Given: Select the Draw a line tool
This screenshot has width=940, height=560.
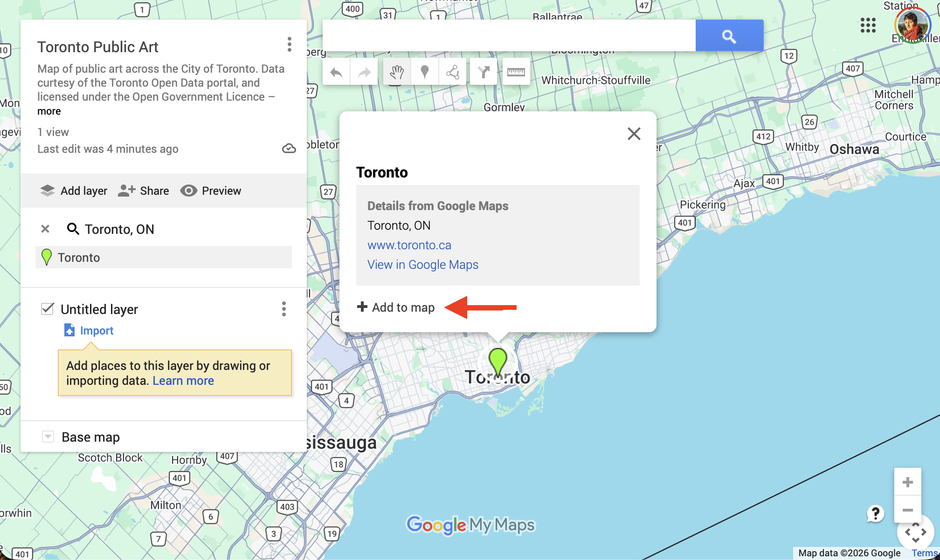Looking at the screenshot, I should (453, 72).
